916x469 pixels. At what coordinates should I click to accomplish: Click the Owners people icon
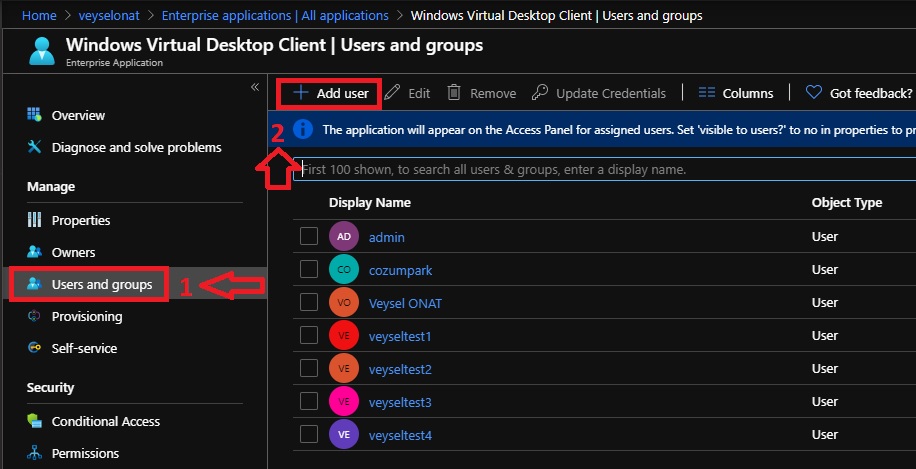pyautogui.click(x=34, y=252)
